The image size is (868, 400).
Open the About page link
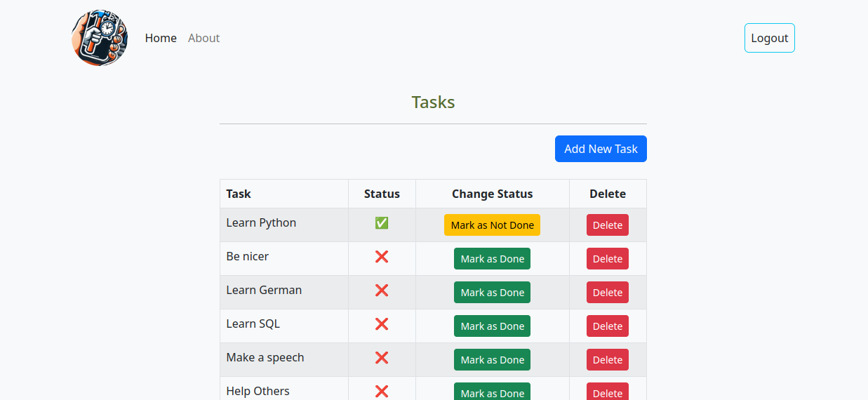point(203,38)
